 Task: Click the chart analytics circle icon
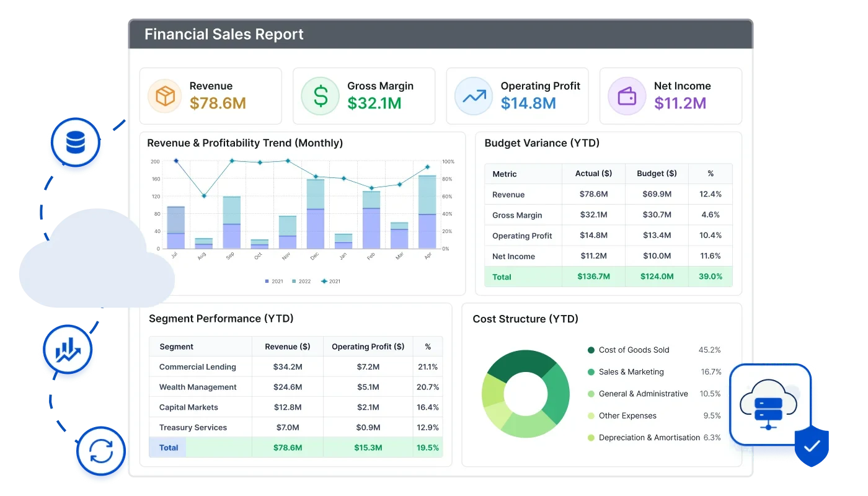[68, 349]
